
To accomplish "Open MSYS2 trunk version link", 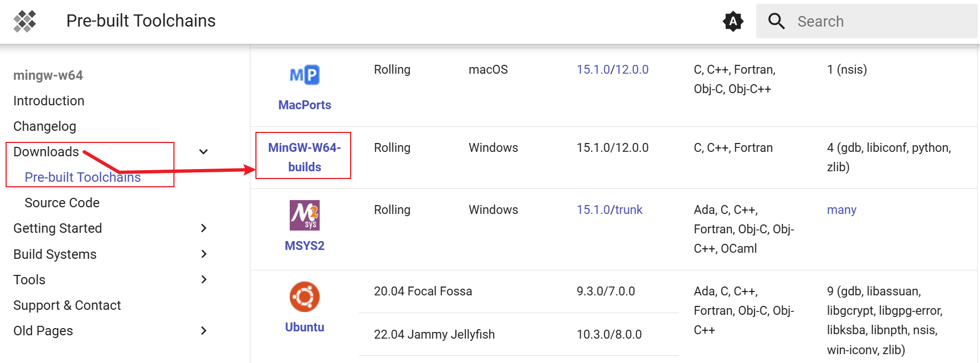I will (629, 209).
